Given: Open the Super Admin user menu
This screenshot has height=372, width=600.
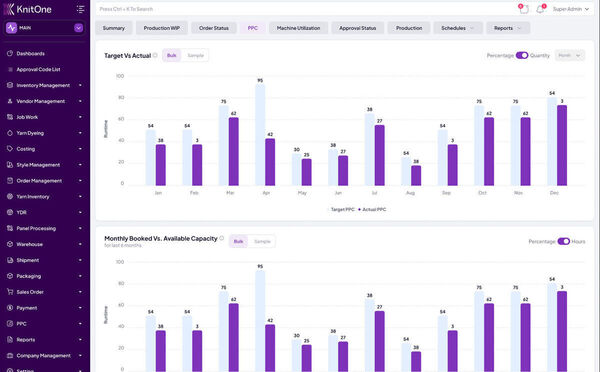Looking at the screenshot, I should (571, 9).
